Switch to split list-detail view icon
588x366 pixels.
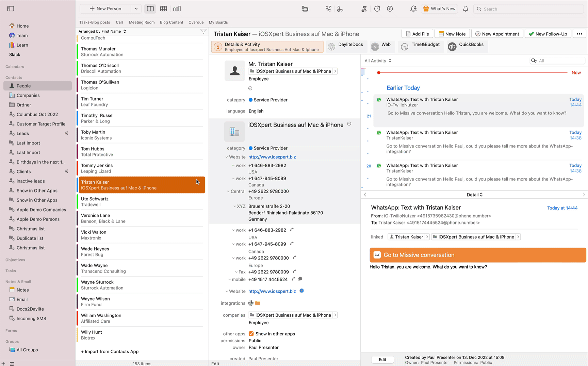point(150,9)
